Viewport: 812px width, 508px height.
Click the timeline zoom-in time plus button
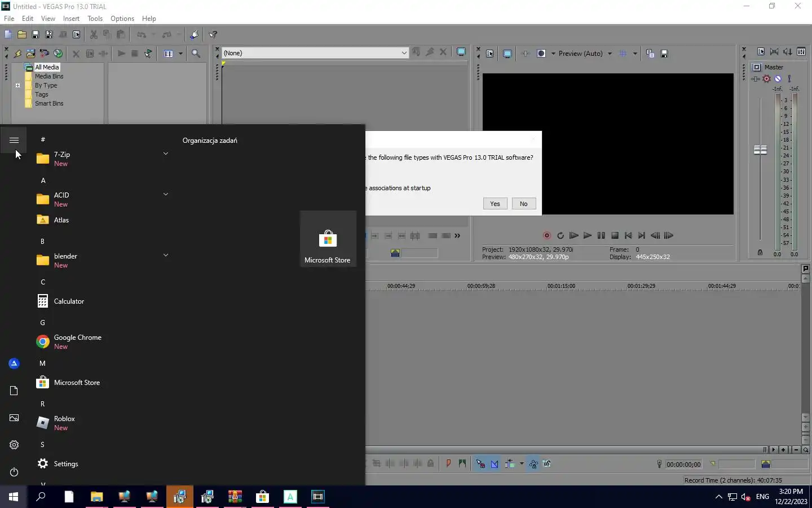click(784, 450)
